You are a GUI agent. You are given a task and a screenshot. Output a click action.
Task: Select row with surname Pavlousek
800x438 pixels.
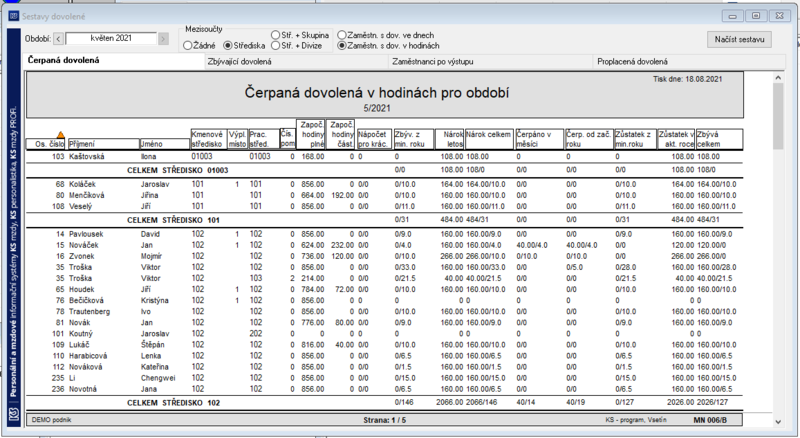(x=385, y=234)
